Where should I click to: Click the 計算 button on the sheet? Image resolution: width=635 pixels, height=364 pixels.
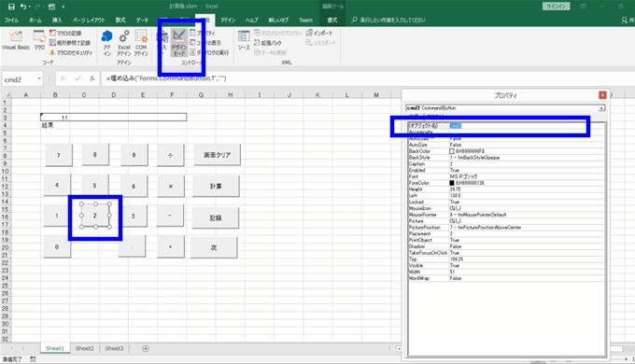[216, 186]
